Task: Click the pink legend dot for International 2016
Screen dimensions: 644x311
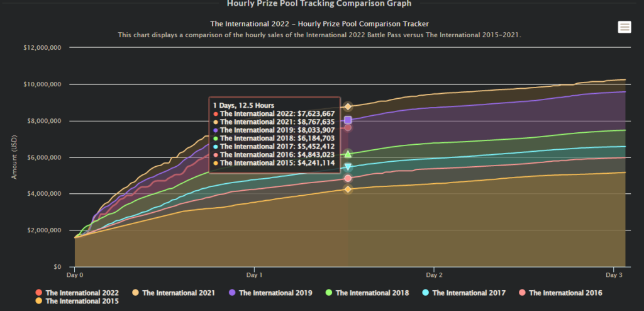Action: [x=523, y=293]
